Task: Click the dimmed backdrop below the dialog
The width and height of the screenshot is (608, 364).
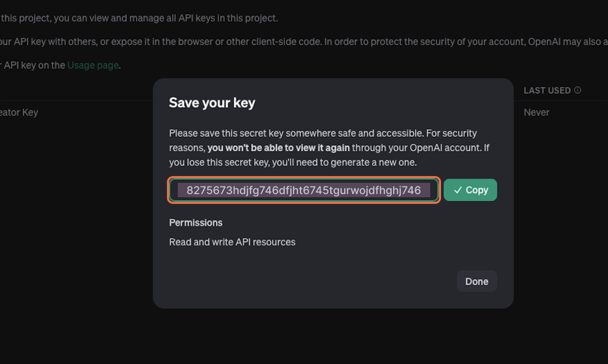Action: [x=333, y=337]
